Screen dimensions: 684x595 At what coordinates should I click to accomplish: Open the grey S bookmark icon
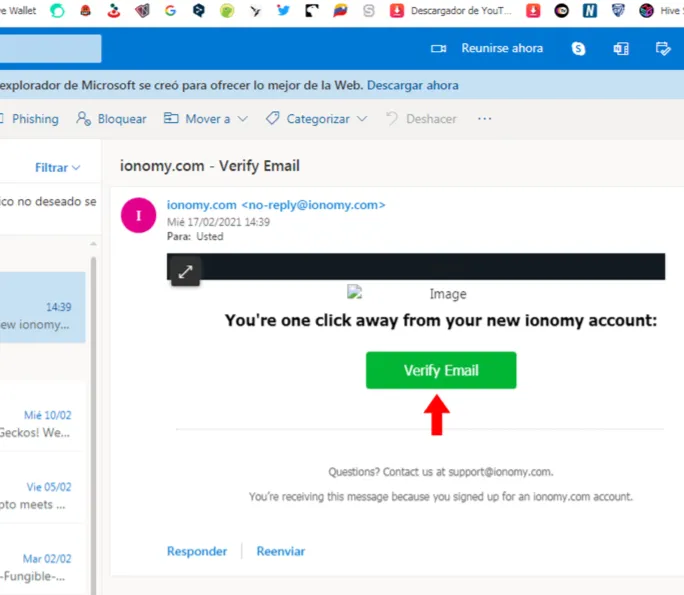(369, 10)
